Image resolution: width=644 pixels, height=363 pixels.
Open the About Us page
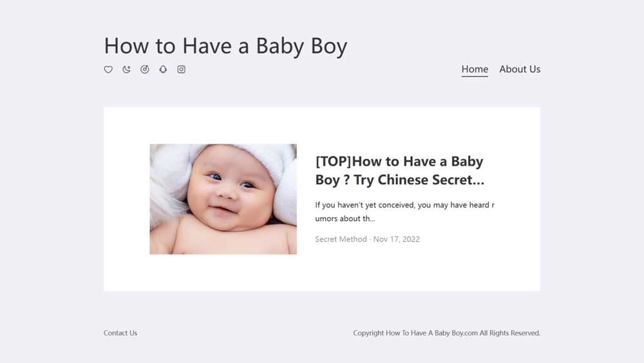click(520, 69)
